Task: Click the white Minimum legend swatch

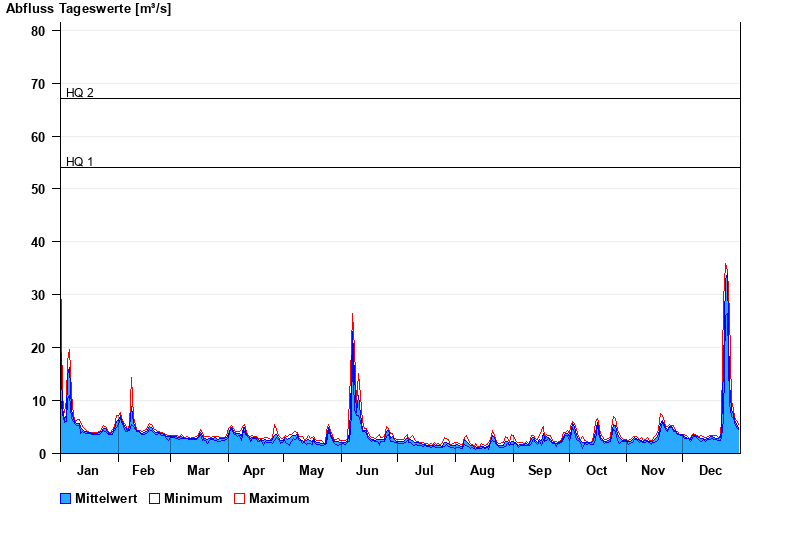Action: click(154, 498)
